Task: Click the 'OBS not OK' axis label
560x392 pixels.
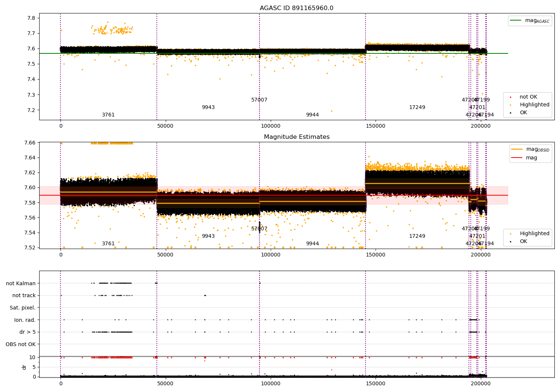Action: tap(21, 344)
